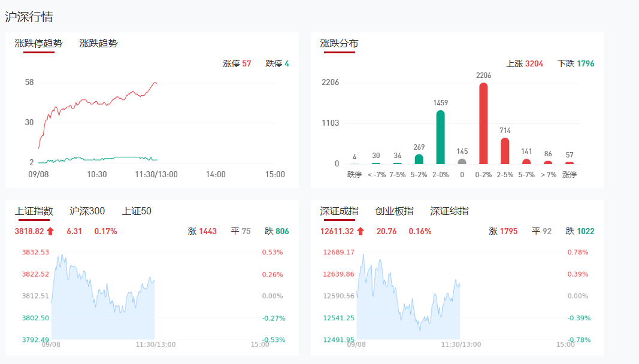Click the 上证指数 value 3818.82
Viewport: 639px width, 364px height.
click(x=29, y=231)
